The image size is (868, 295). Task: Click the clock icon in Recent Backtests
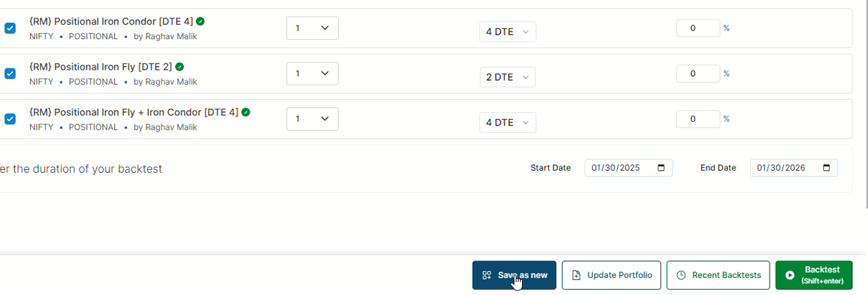click(x=681, y=275)
